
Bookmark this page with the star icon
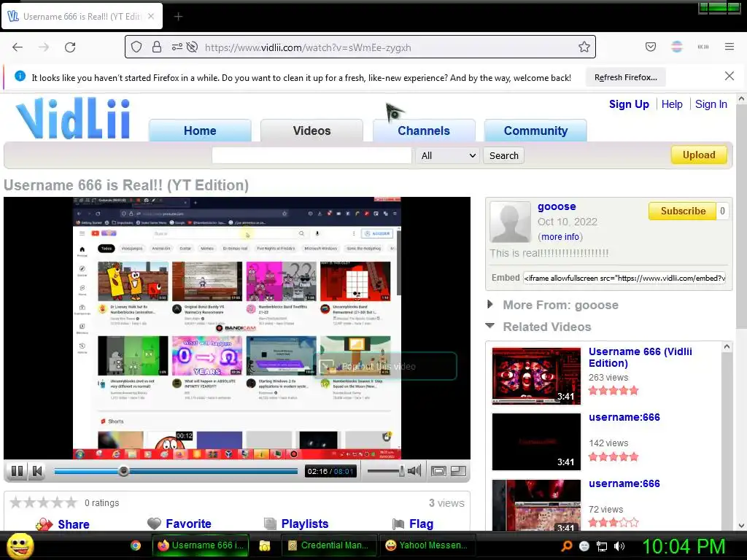(584, 47)
